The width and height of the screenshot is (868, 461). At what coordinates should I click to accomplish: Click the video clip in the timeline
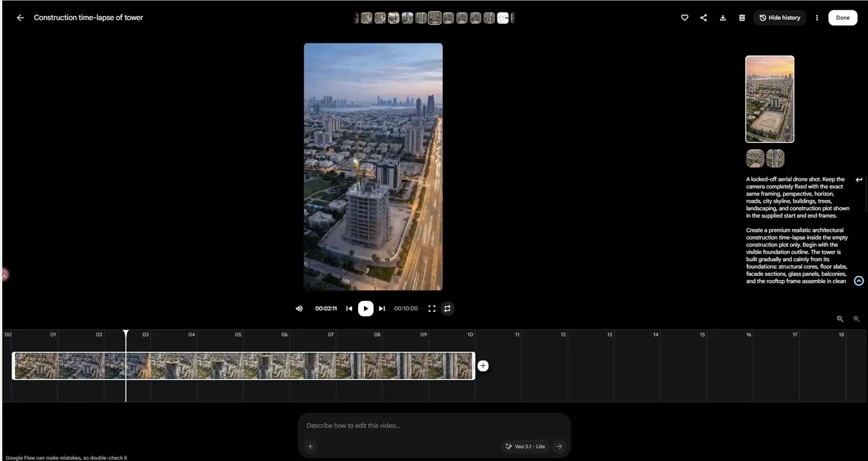[244, 366]
